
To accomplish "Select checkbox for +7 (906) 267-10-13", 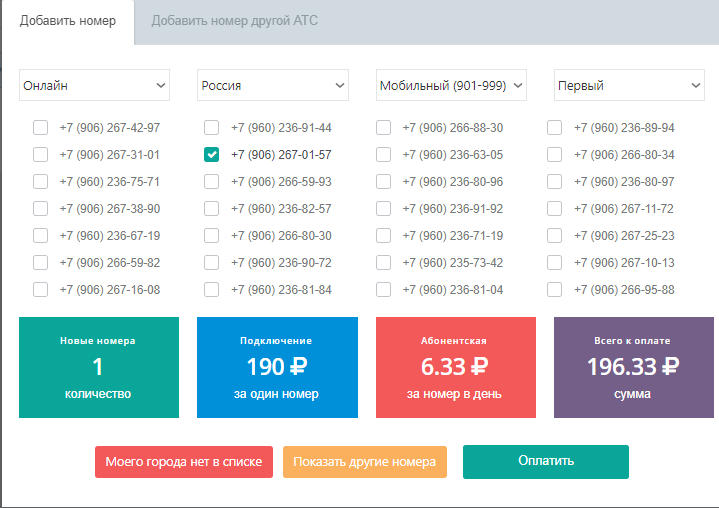I will pos(554,263).
